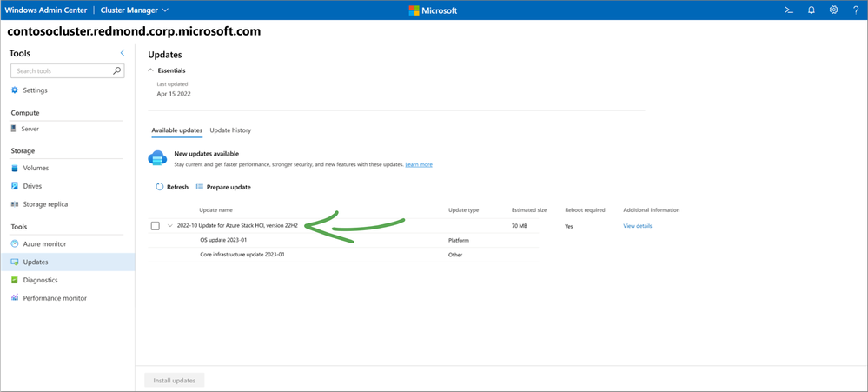This screenshot has height=392, width=868.
Task: Open Diagnostics tool label
Action: (40, 280)
